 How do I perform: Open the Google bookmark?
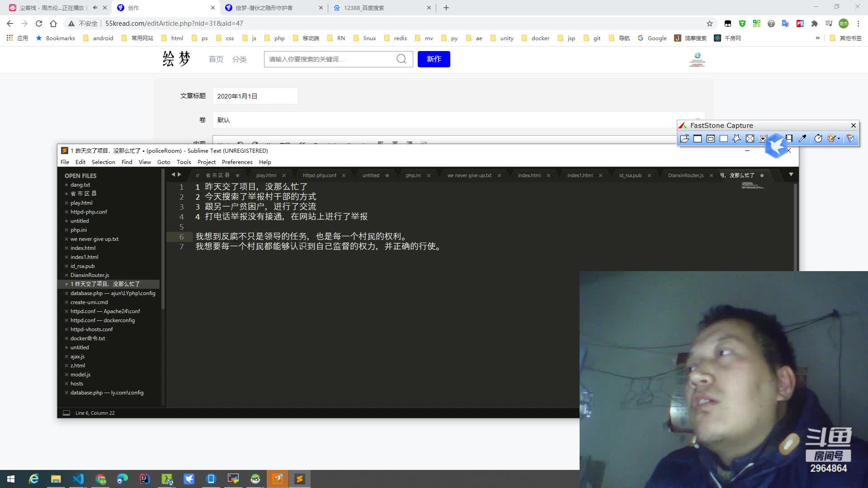tap(652, 38)
